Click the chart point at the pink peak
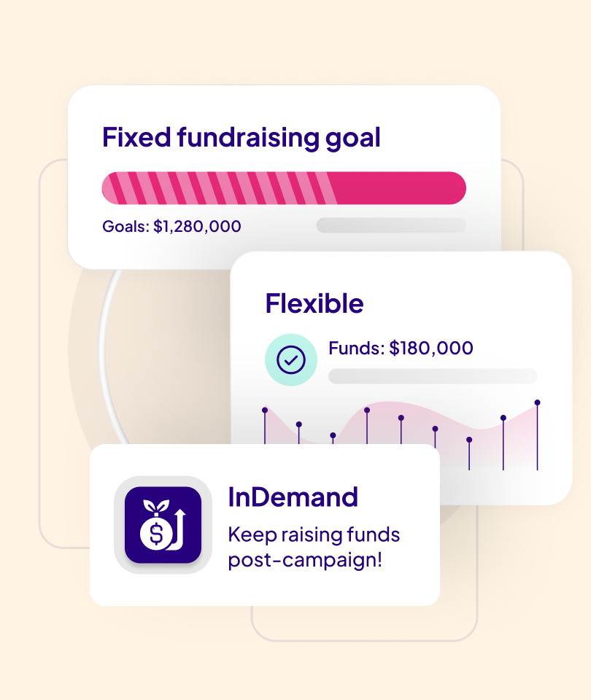This screenshot has width=591, height=700. pos(367,410)
